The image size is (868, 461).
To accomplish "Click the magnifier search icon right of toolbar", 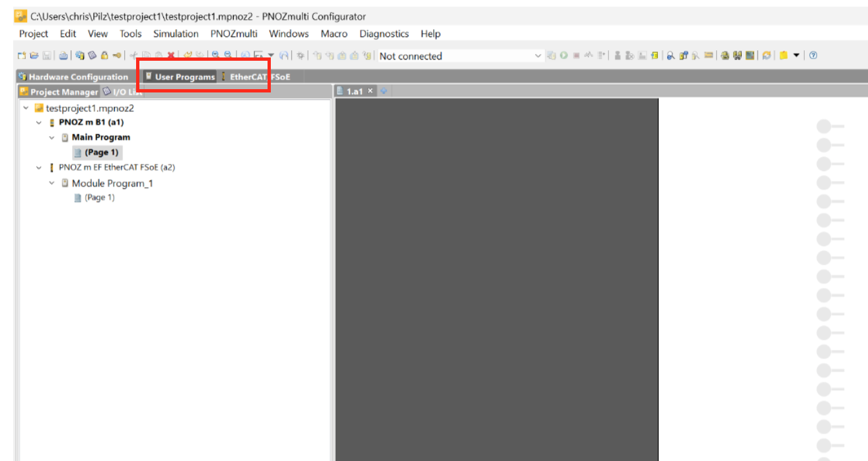I will pyautogui.click(x=670, y=55).
